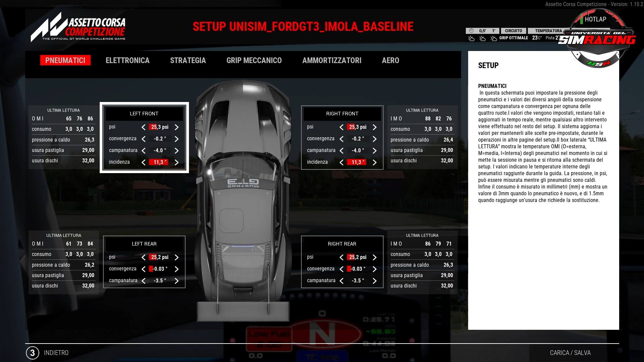The width and height of the screenshot is (644, 362).
Task: Increase Right Rear psi with right arrow
Action: [375, 257]
